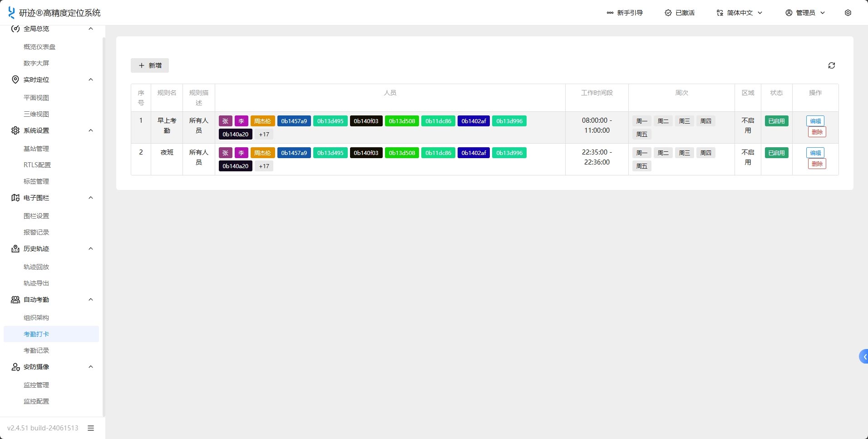Screen dimensions: 868x439
Task: Click 周五 tag in 早上考勤 row
Action: pos(641,134)
